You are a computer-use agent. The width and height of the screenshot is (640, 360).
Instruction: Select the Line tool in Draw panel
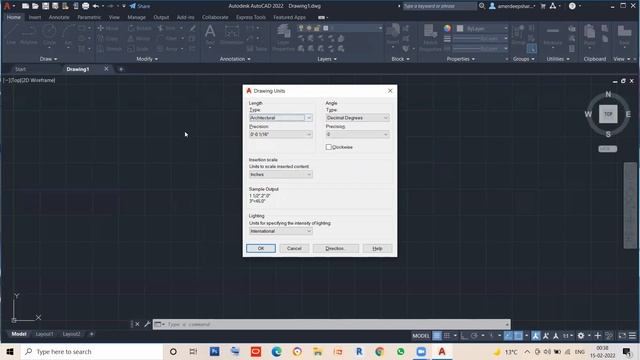[11, 34]
